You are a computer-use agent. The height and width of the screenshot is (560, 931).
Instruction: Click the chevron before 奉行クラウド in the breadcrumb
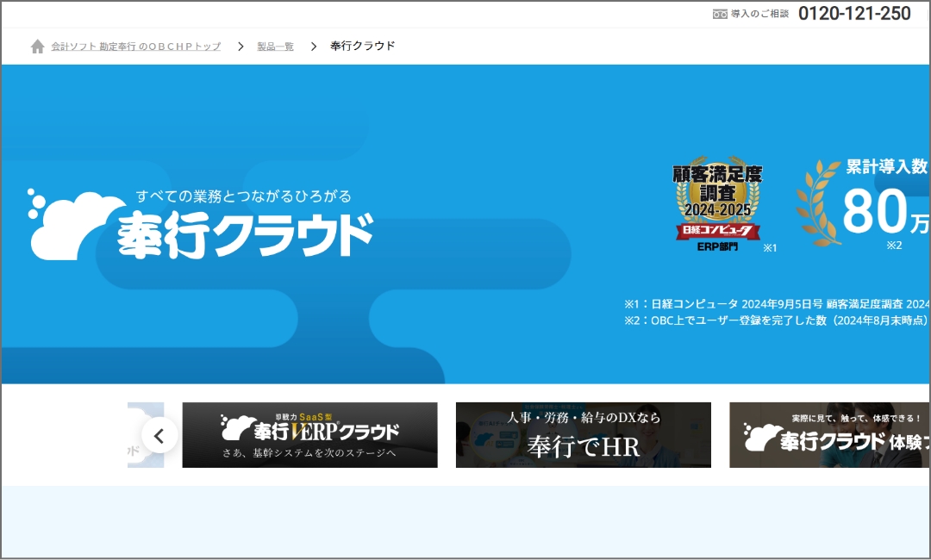pyautogui.click(x=314, y=47)
